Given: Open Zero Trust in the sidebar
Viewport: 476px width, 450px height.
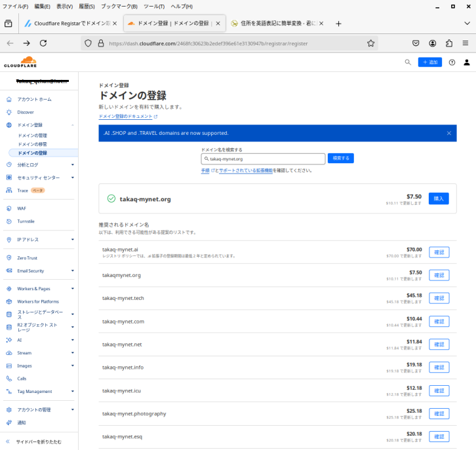Looking at the screenshot, I should tap(28, 258).
